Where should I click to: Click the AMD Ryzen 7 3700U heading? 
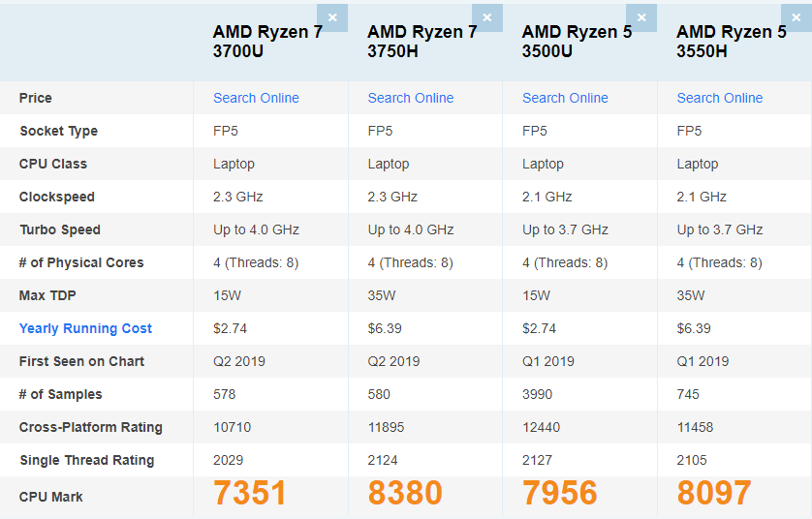coord(267,42)
